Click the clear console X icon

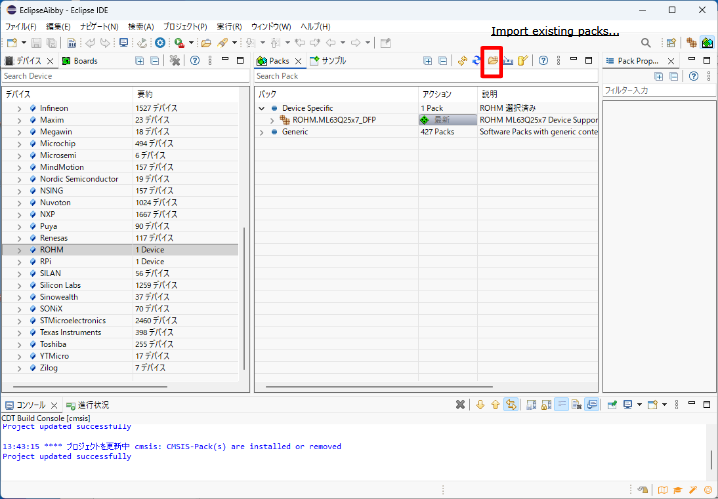click(460, 405)
